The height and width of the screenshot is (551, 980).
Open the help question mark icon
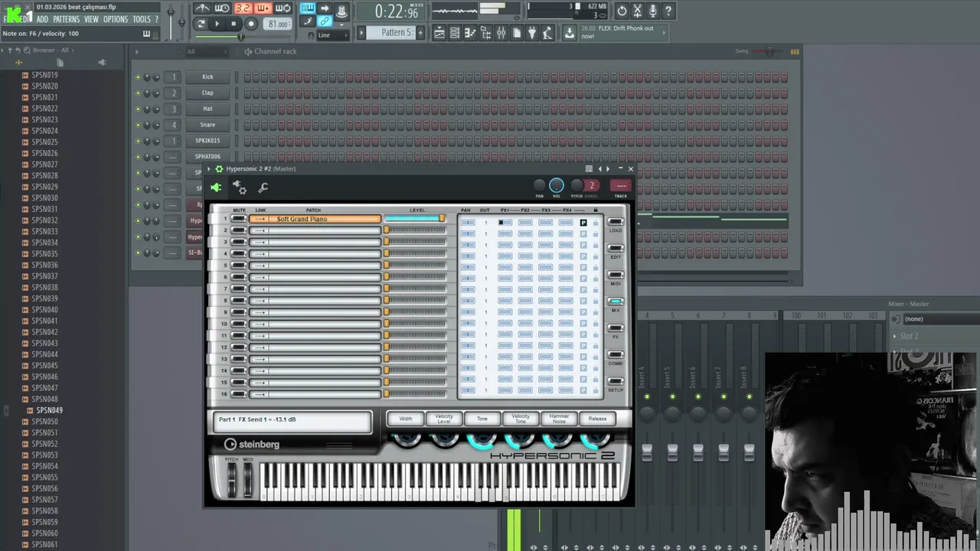point(668,11)
